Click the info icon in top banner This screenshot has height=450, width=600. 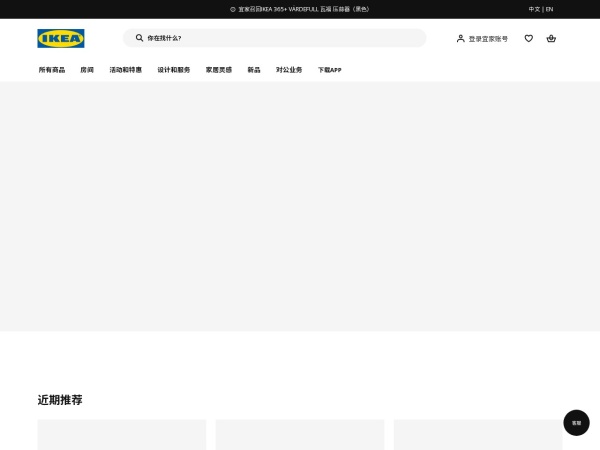pos(233,9)
